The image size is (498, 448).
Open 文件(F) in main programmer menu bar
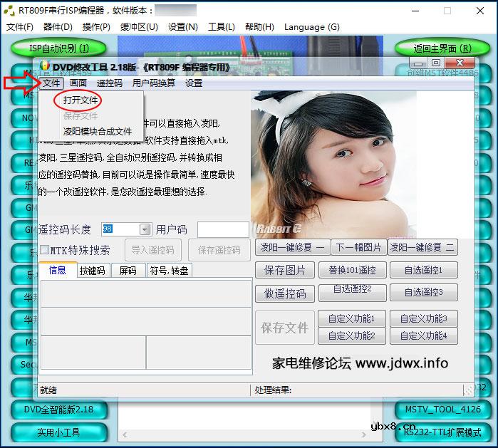click(x=20, y=27)
